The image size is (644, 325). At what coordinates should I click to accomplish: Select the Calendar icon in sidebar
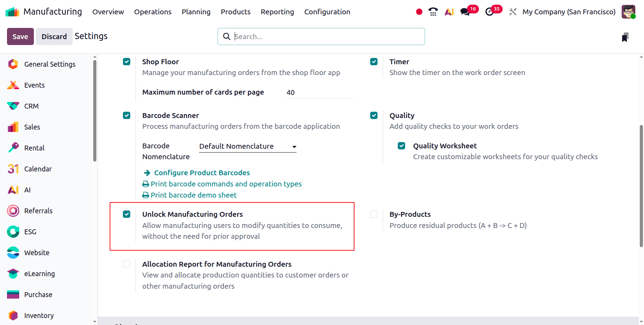13,169
